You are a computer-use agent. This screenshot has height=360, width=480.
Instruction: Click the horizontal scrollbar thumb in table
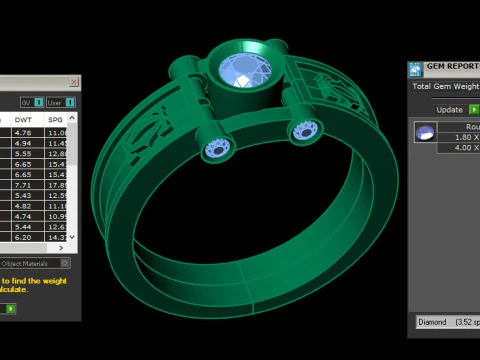pyautogui.click(x=23, y=248)
